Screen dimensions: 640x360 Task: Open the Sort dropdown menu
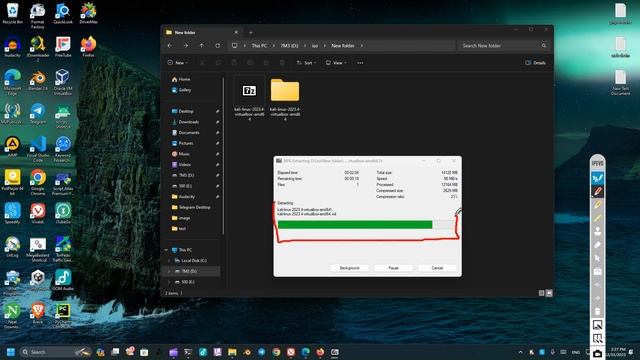point(307,63)
